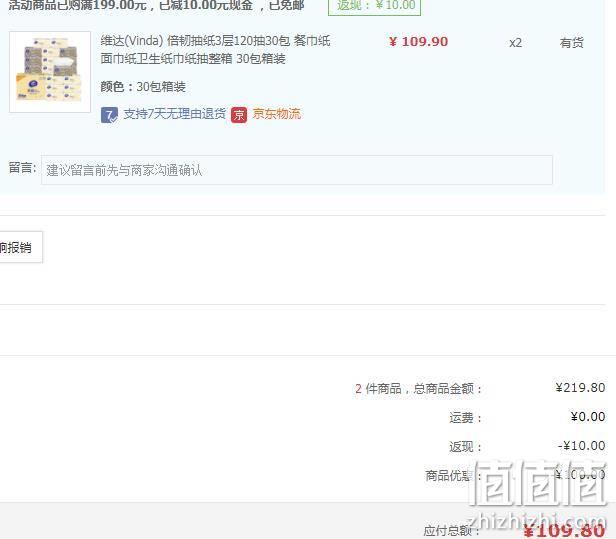
Task: Click the 运费 shipping fee ¥0.00
Action: point(588,417)
